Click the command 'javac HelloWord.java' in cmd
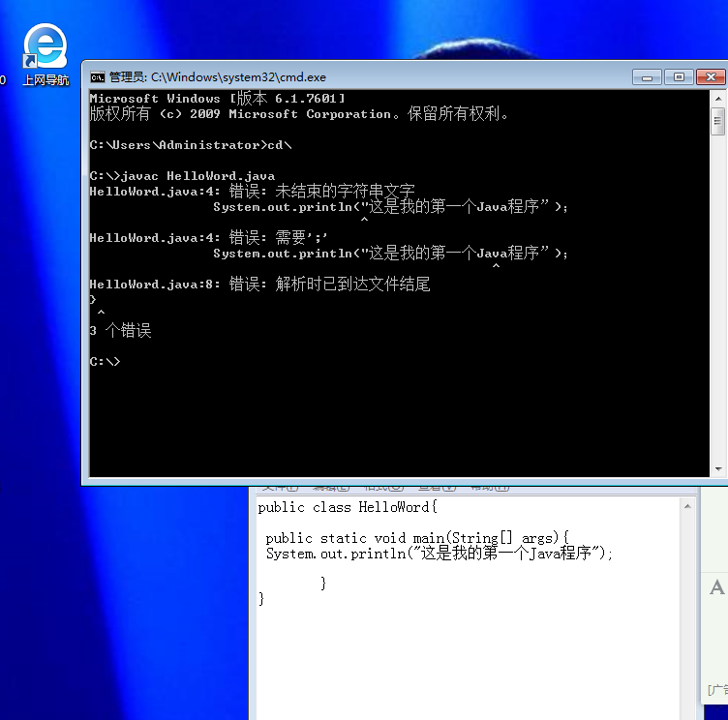The height and width of the screenshot is (720, 728). click(x=197, y=176)
